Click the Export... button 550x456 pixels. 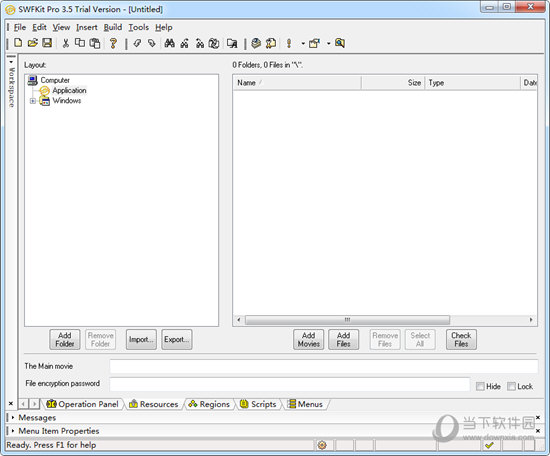pos(176,339)
